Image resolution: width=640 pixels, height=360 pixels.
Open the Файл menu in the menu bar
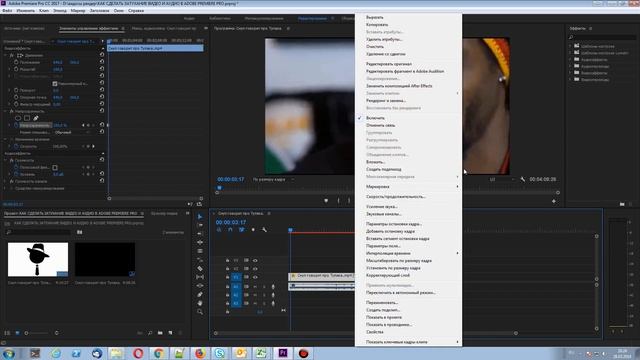coord(7,11)
